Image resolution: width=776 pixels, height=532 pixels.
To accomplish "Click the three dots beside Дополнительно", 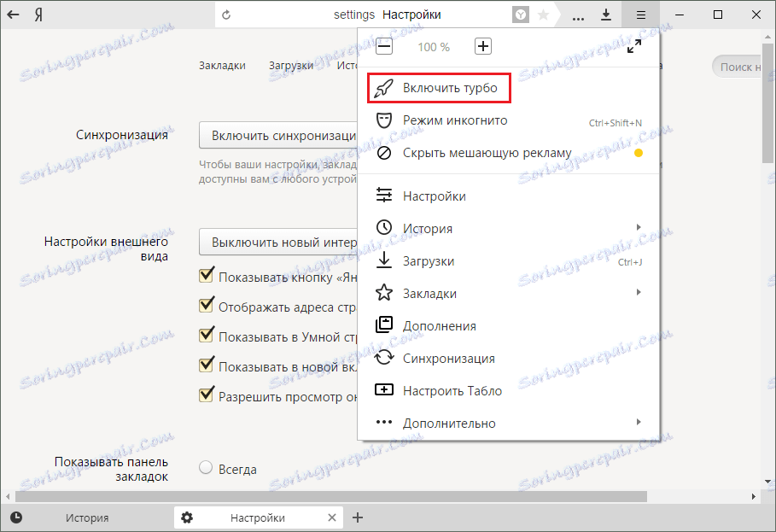I will [384, 422].
